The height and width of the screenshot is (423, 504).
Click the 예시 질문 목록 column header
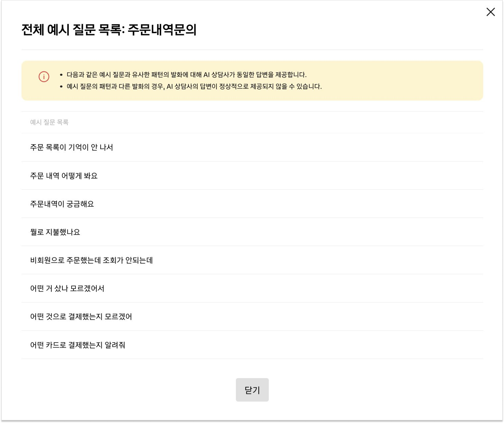(49, 122)
